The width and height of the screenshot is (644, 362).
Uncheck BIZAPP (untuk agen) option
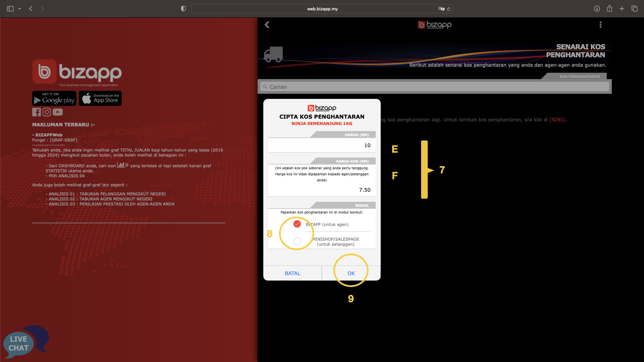point(297,224)
